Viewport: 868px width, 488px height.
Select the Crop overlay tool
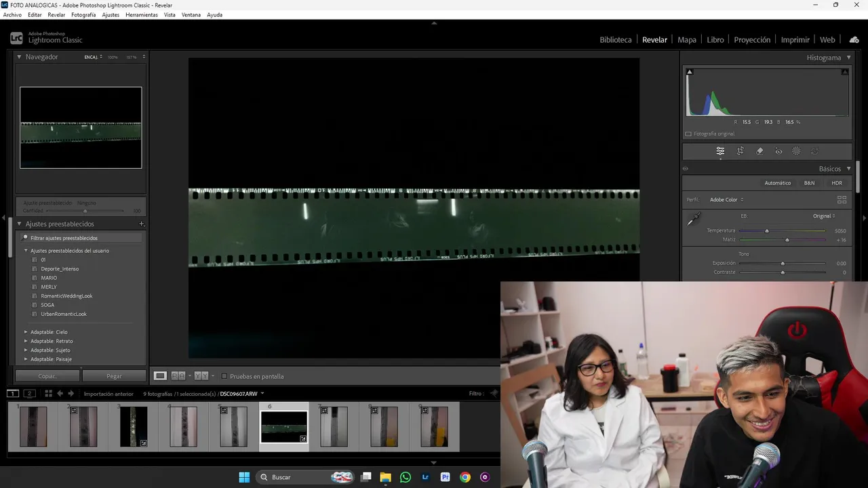[741, 151]
